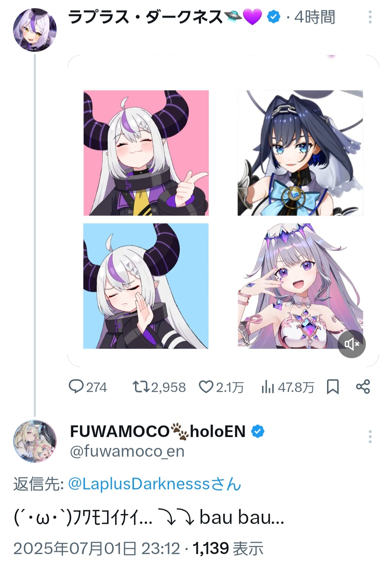Open the three-dot menu on FUWAMOCO's reply
This screenshot has width=392, height=561.
coord(370,437)
